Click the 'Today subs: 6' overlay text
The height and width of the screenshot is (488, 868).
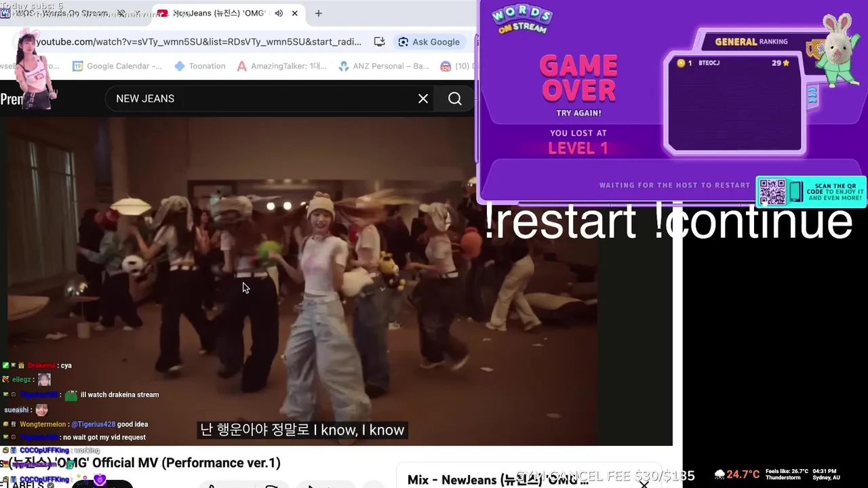click(x=33, y=5)
